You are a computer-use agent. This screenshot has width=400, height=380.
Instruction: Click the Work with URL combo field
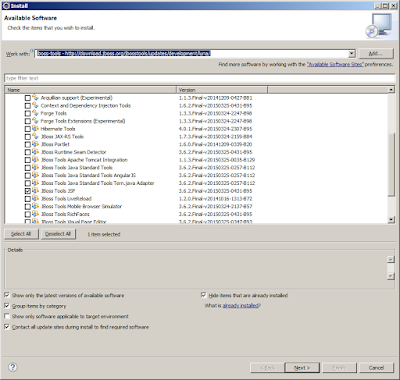pyautogui.click(x=192, y=54)
